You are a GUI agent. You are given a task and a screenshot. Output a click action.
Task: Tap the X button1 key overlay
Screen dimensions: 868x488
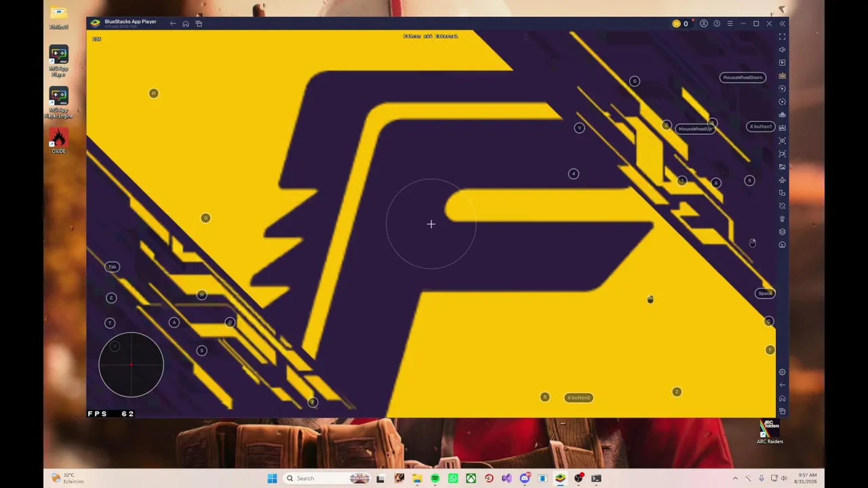760,127
